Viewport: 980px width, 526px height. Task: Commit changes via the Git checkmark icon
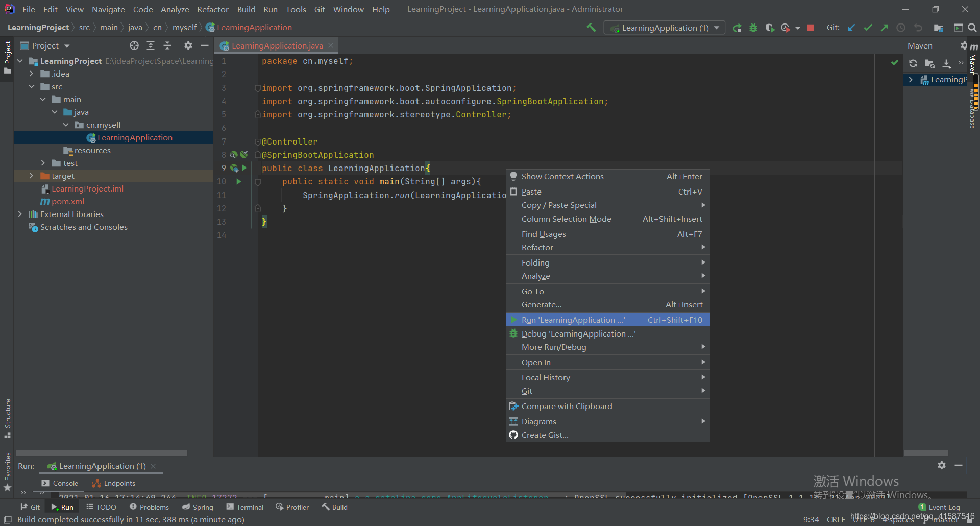pos(868,28)
